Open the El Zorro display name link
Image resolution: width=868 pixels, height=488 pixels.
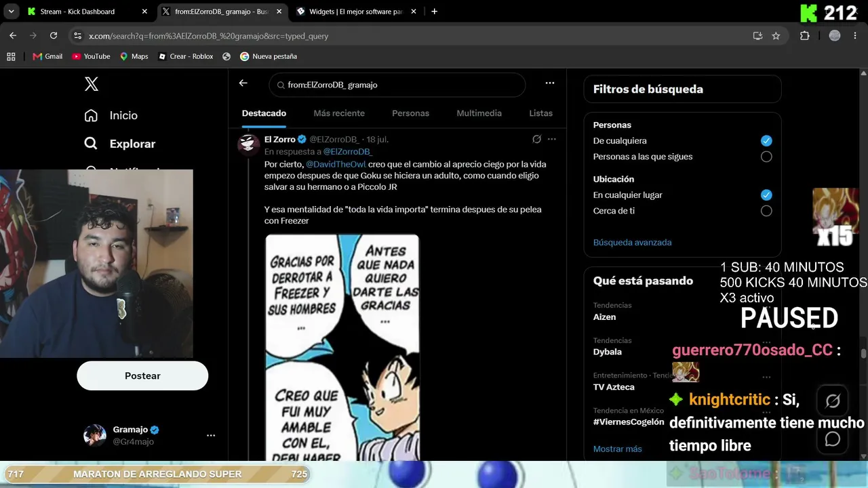(279, 139)
